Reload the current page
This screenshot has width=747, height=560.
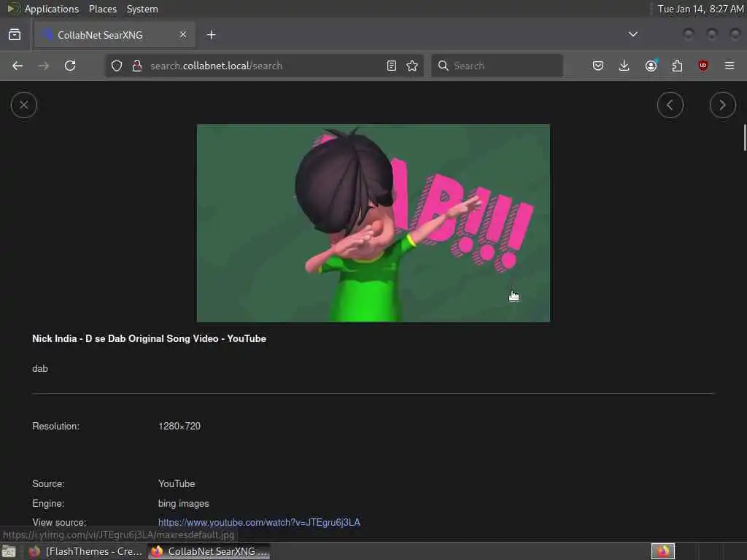(70, 66)
